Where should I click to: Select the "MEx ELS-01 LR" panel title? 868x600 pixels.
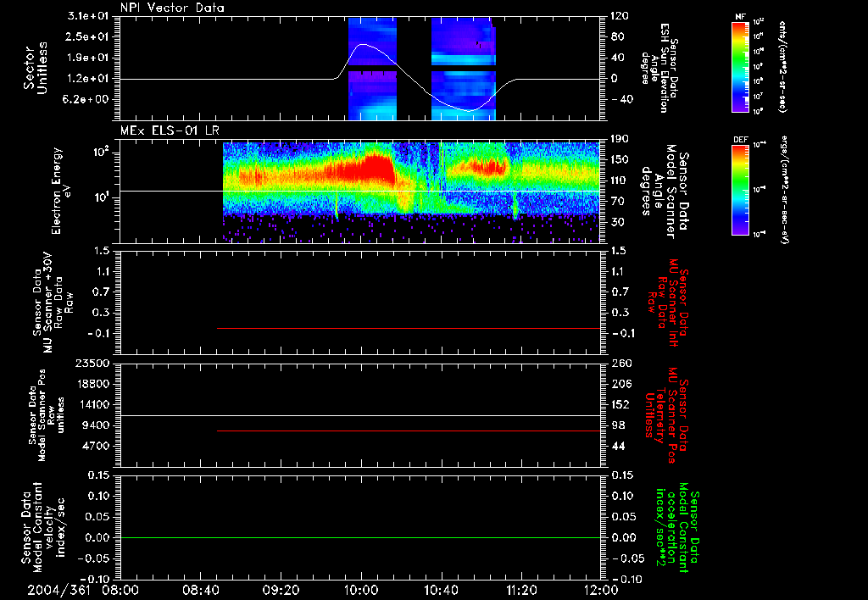click(170, 131)
